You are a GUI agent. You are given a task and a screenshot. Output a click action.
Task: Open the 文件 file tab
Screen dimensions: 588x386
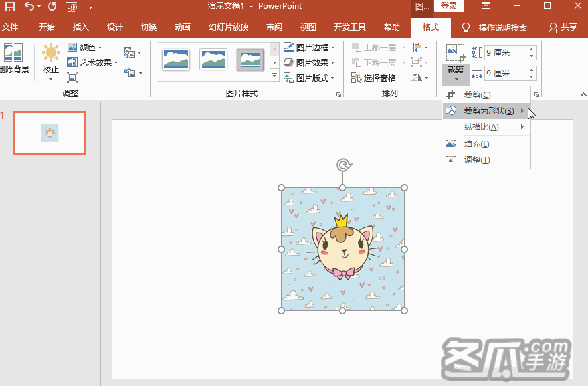tap(10, 27)
